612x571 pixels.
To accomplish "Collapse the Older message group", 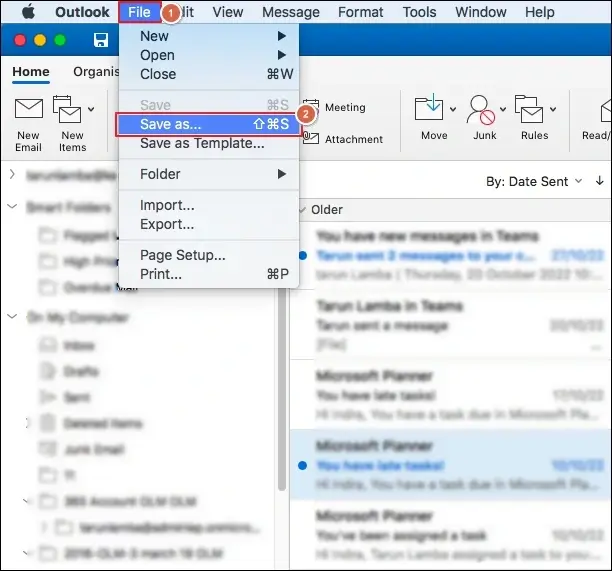I will (x=302, y=210).
